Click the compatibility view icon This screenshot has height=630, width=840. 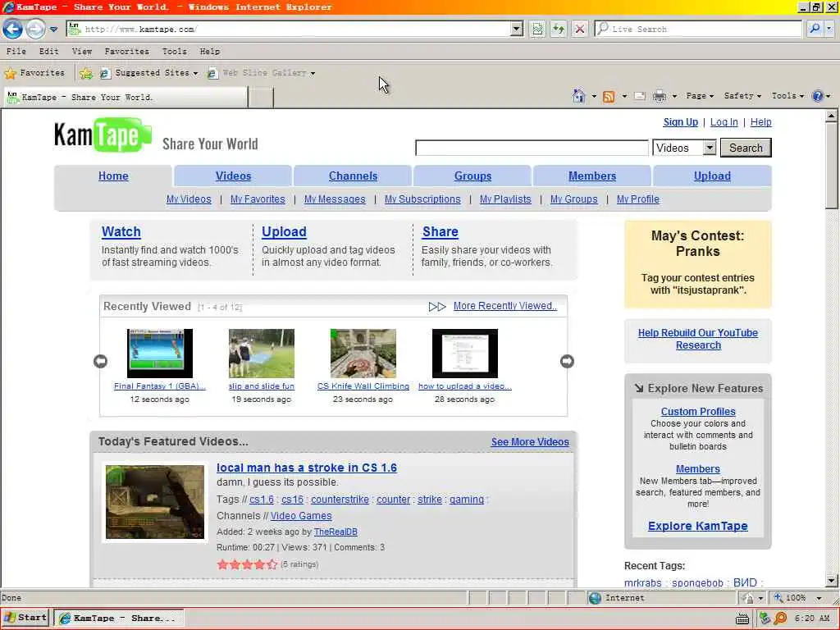point(536,29)
